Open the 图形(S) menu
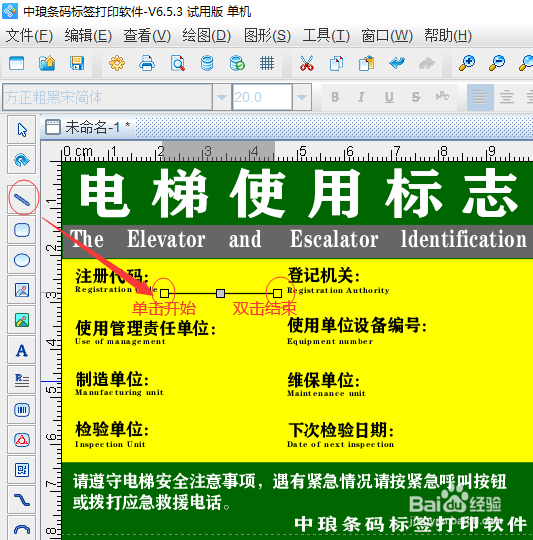533x540 pixels. click(268, 35)
